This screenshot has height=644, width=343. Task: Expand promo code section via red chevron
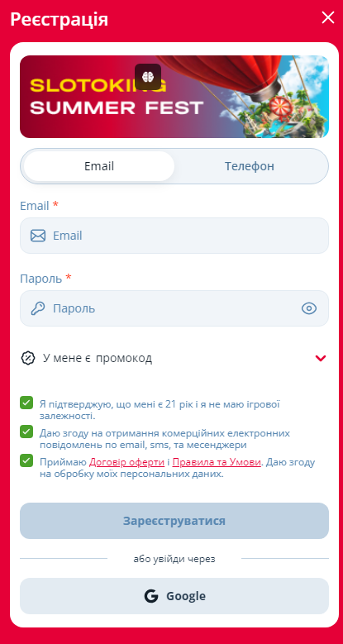pyautogui.click(x=321, y=358)
